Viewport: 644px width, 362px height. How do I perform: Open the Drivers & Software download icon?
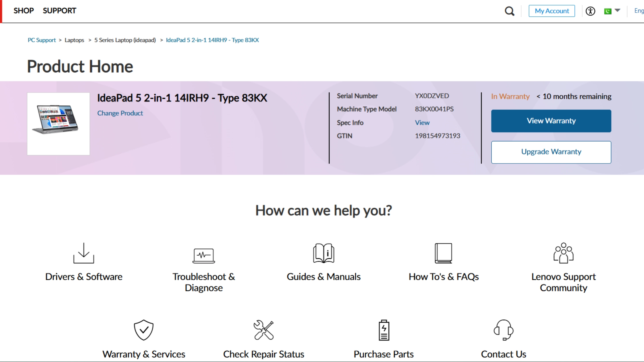(x=84, y=253)
